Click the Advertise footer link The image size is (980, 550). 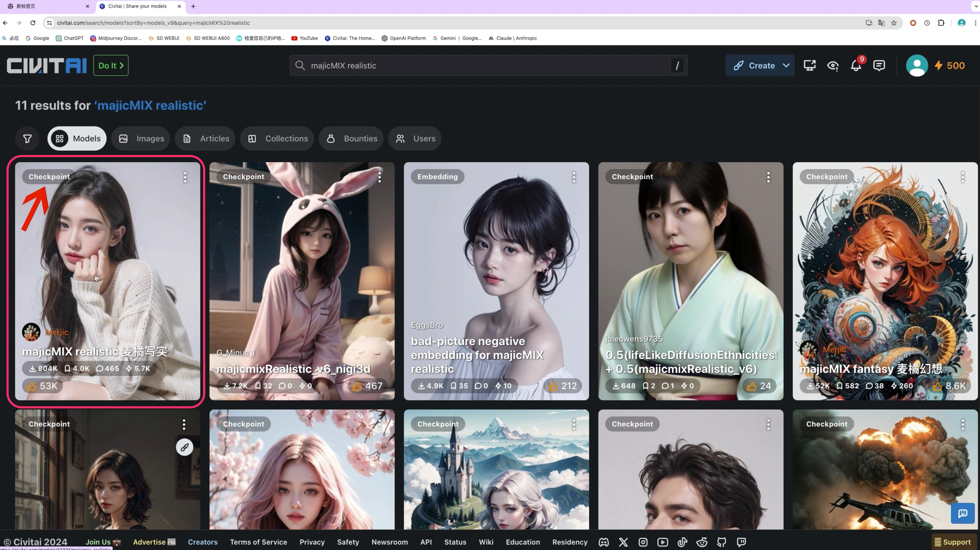154,542
